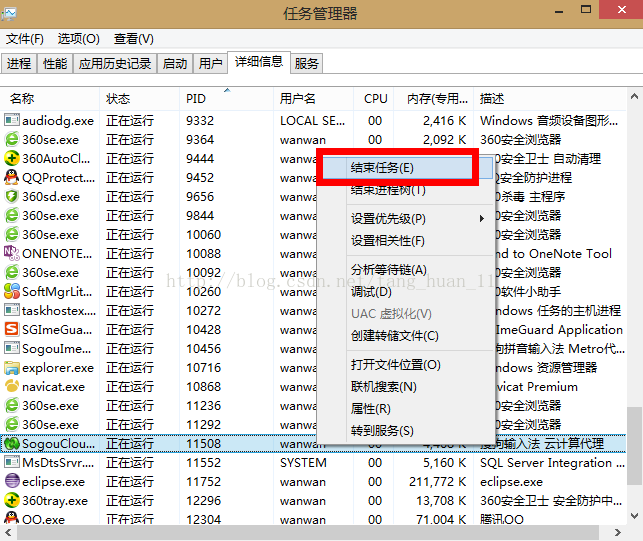Viewport: 643px width, 541px height.
Task: Click 360se.exe icon with PID 9844
Action: [x=11, y=215]
